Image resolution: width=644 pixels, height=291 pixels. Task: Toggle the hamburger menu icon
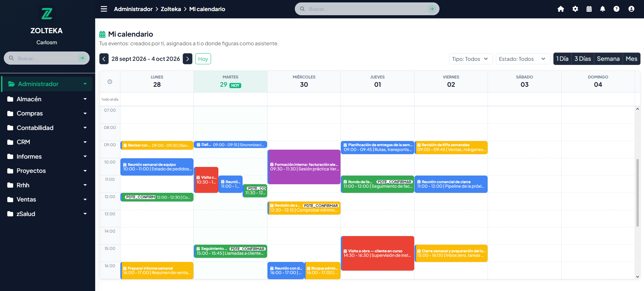(x=104, y=9)
